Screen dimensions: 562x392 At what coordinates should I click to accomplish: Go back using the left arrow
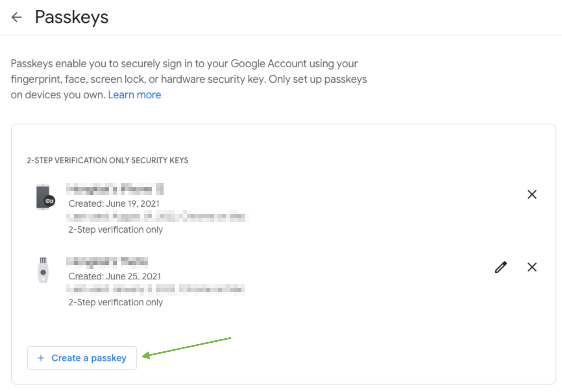[x=17, y=17]
